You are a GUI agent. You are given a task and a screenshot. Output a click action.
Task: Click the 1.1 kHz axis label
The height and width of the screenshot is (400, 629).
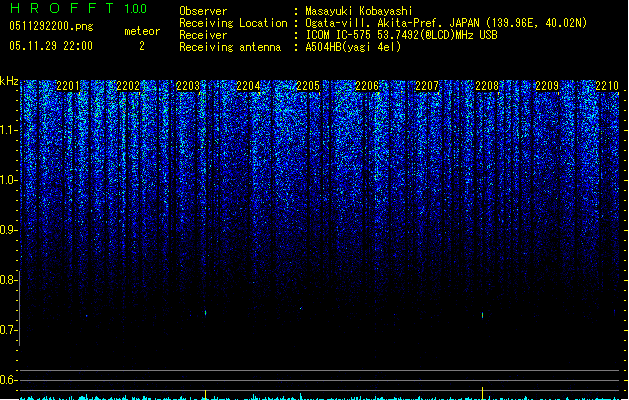[x=8, y=130]
